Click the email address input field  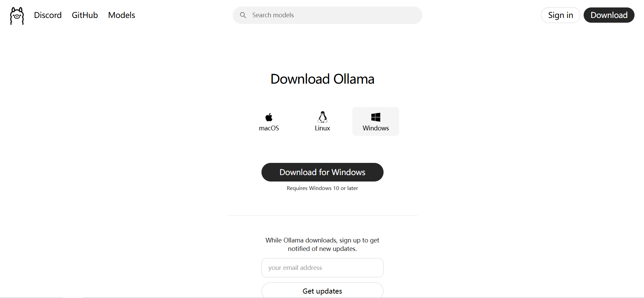[323, 268]
